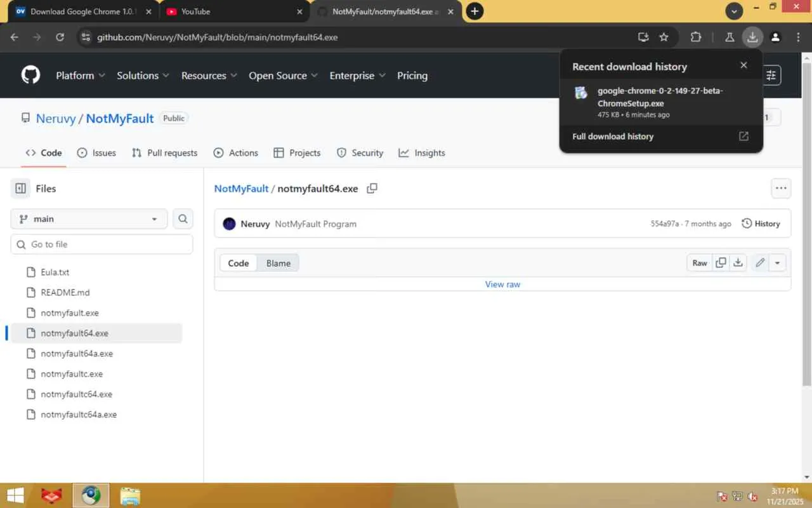Expand the Enterprise menu

358,76
